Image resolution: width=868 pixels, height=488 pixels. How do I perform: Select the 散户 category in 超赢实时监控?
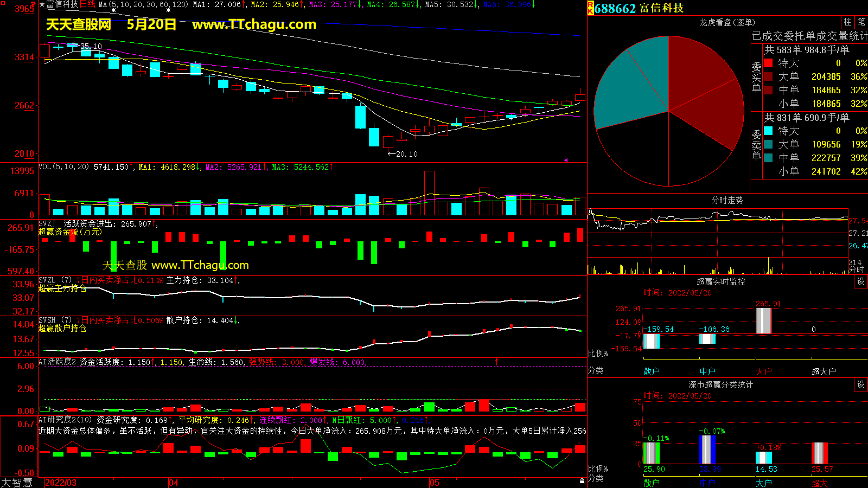(652, 371)
